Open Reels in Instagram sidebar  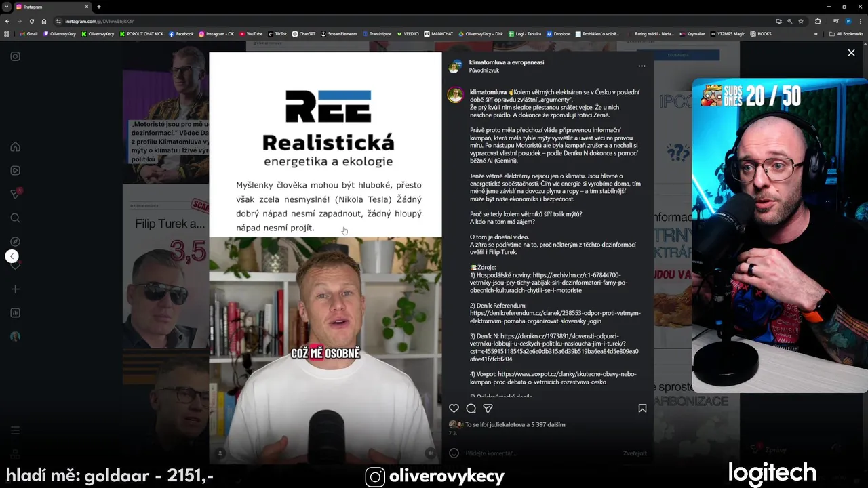click(15, 171)
